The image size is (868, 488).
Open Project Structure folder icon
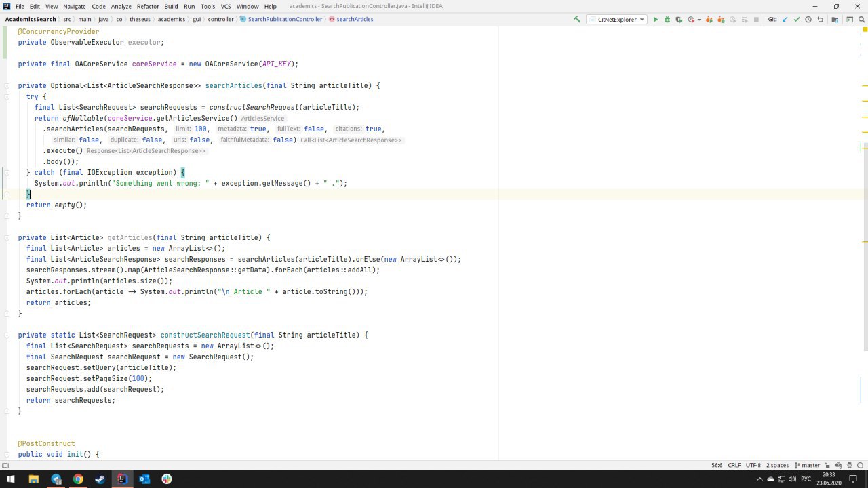833,20
